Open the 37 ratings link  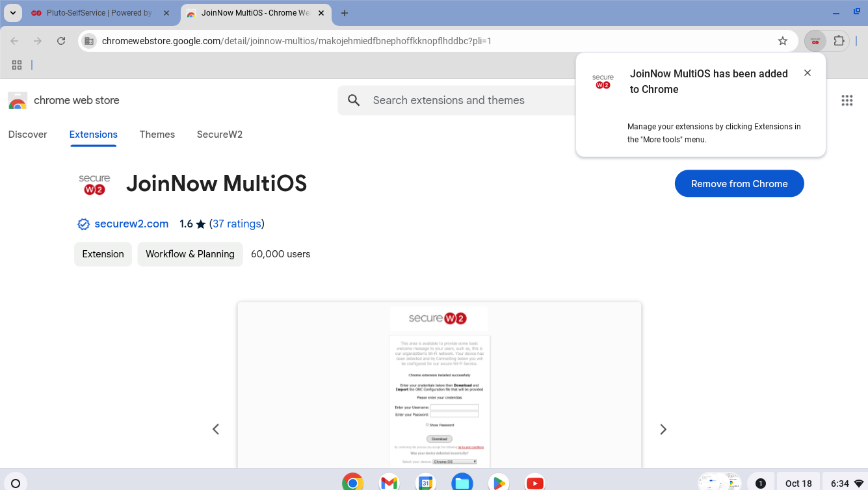point(237,224)
